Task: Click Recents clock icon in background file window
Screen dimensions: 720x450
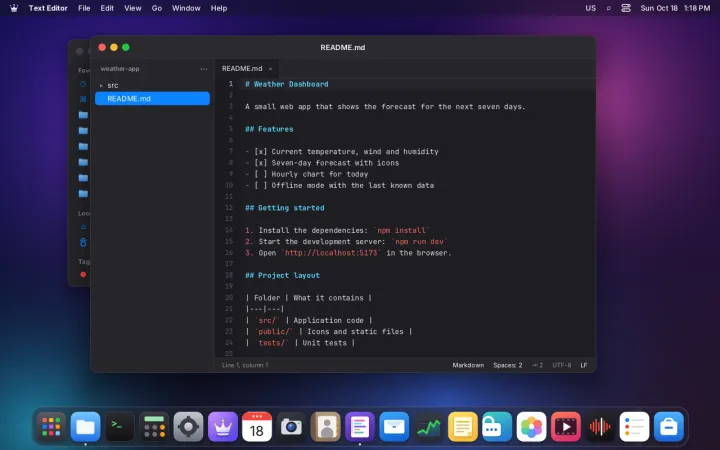Action: click(x=83, y=84)
